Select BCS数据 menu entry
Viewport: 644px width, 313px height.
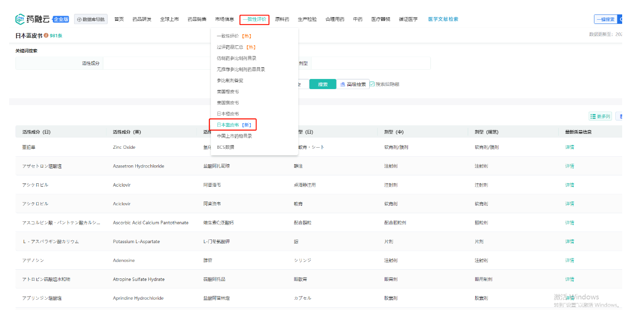click(x=225, y=147)
